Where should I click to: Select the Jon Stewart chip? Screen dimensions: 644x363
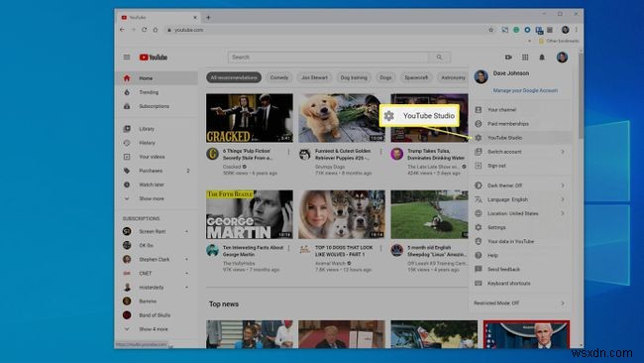(314, 77)
